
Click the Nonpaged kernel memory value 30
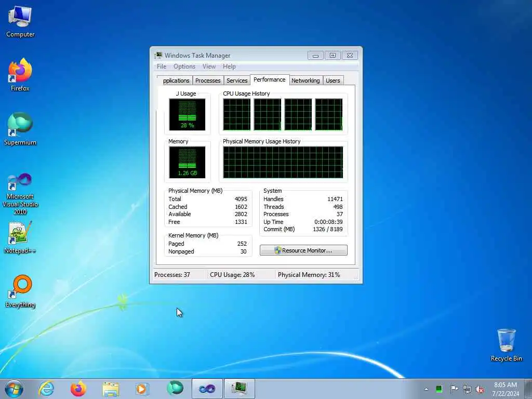point(244,251)
